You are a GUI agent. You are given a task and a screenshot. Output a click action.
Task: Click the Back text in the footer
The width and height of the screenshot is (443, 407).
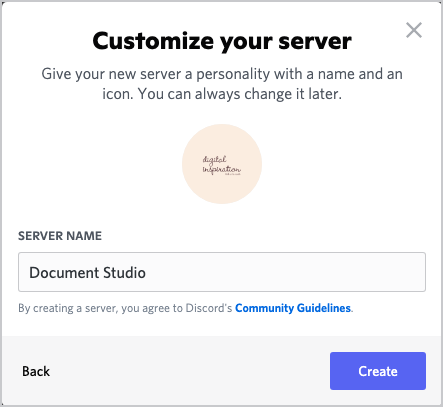[36, 371]
